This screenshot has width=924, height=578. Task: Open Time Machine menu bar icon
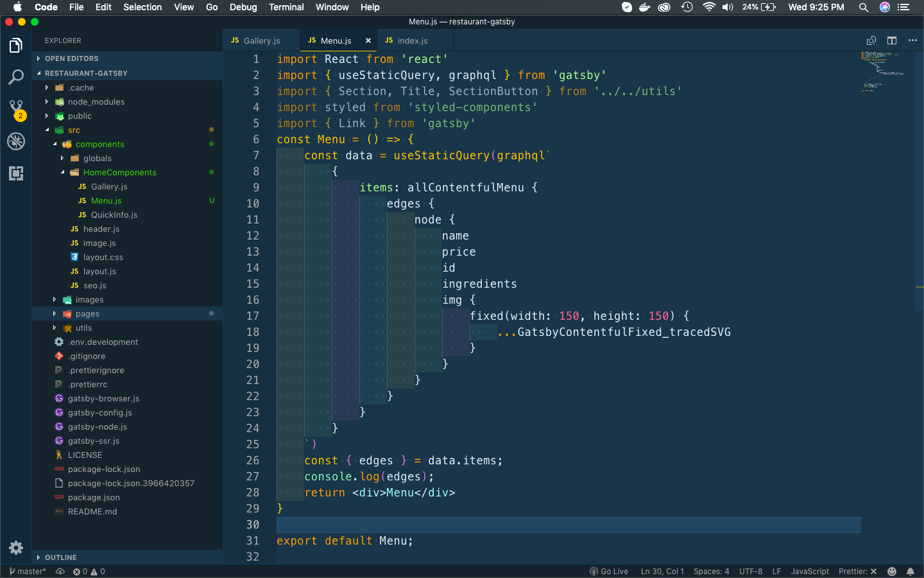point(687,7)
